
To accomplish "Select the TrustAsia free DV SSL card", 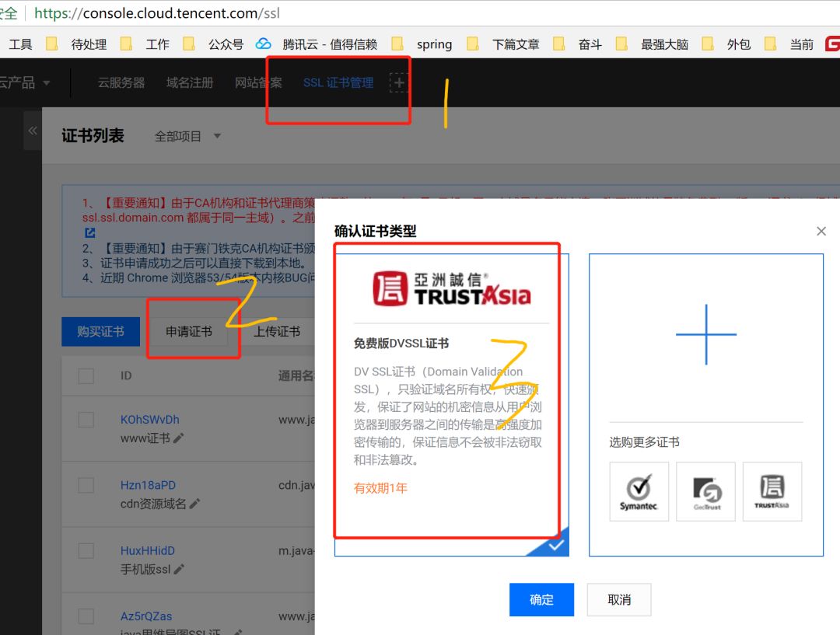I will tap(452, 405).
